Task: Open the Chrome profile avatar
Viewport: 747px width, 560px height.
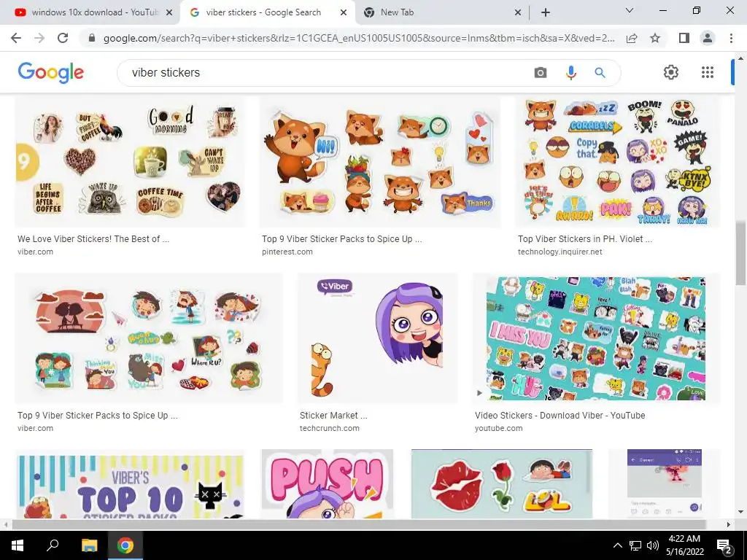Action: [708, 38]
